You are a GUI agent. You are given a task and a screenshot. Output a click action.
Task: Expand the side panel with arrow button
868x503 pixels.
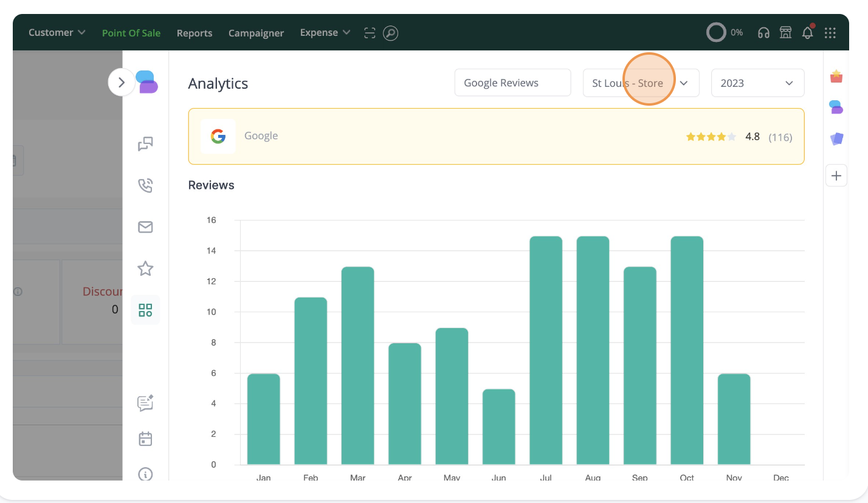tap(122, 82)
